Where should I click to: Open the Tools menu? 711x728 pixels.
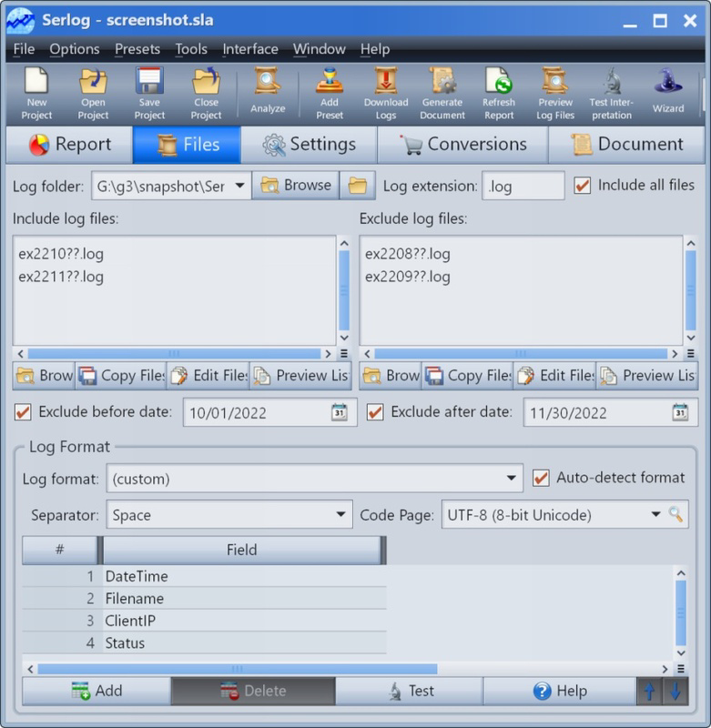pos(191,49)
